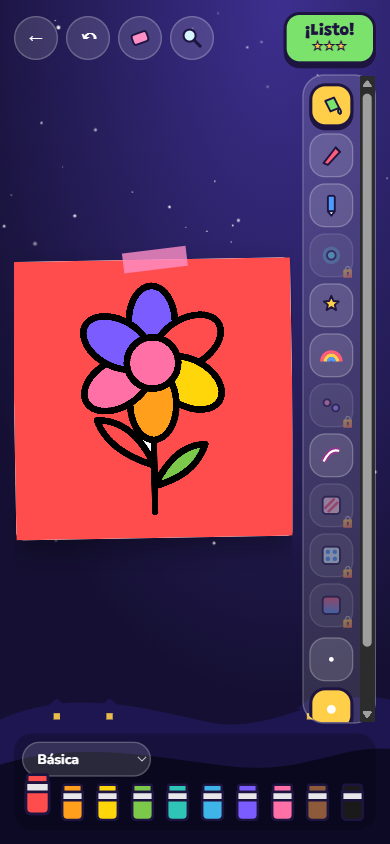Click the tool list scrollbar up arrow
Viewport: 390px width, 844px height.
coord(367,83)
